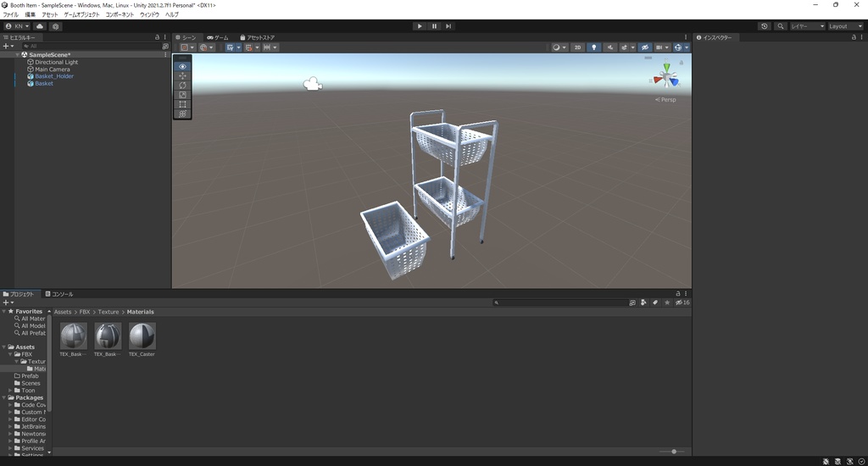Lock the Hierarchy panel
The image size is (868, 466).
pos(157,37)
